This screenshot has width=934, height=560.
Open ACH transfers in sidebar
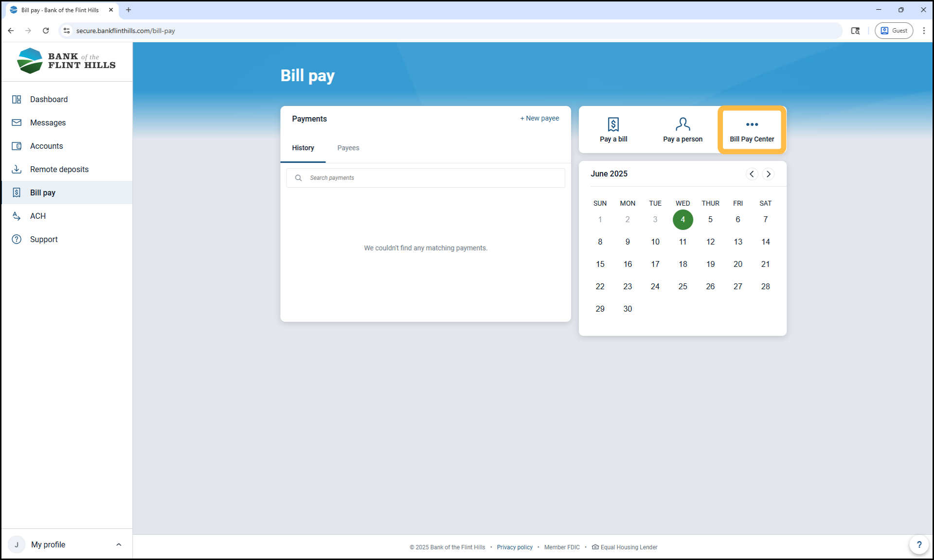37,216
